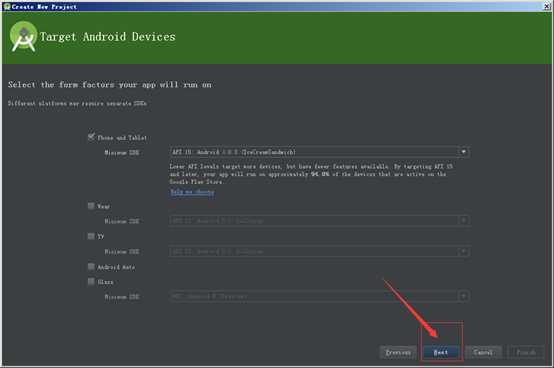Click the Cancel button
The image size is (554, 368).
[x=483, y=352]
